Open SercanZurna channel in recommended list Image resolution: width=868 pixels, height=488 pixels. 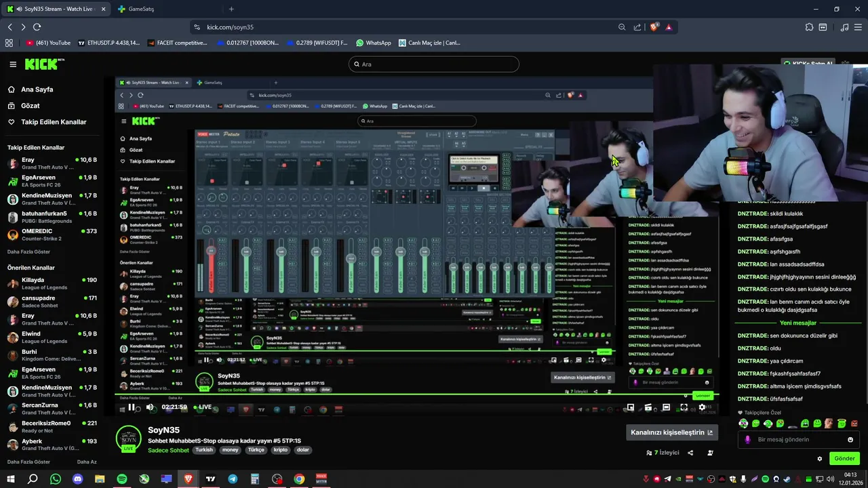pyautogui.click(x=52, y=409)
